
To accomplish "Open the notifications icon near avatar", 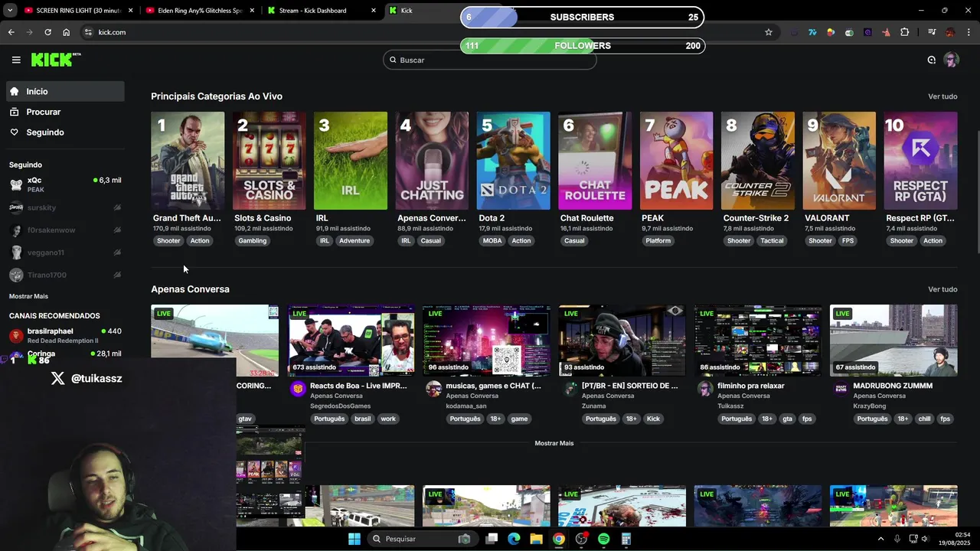I will coord(931,60).
